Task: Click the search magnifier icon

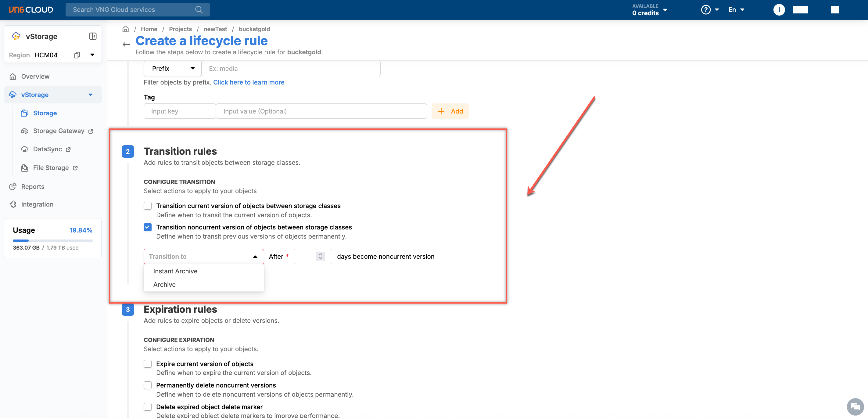Action: (199, 9)
